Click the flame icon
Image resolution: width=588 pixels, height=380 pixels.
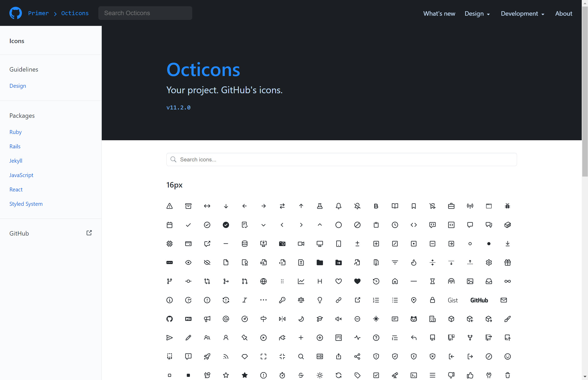pyautogui.click(x=414, y=262)
